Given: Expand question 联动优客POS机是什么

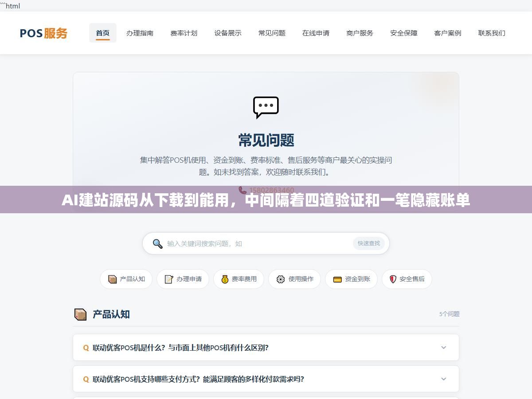Looking at the screenshot, I should click(x=266, y=348).
